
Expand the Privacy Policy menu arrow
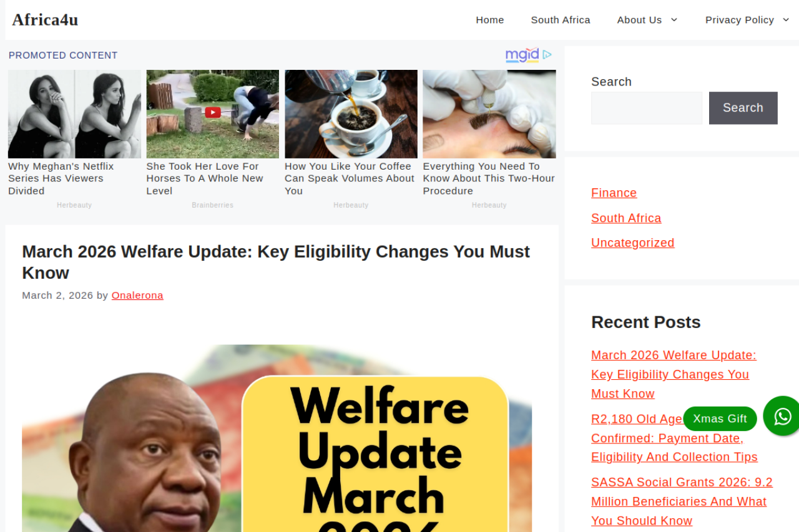click(x=785, y=20)
